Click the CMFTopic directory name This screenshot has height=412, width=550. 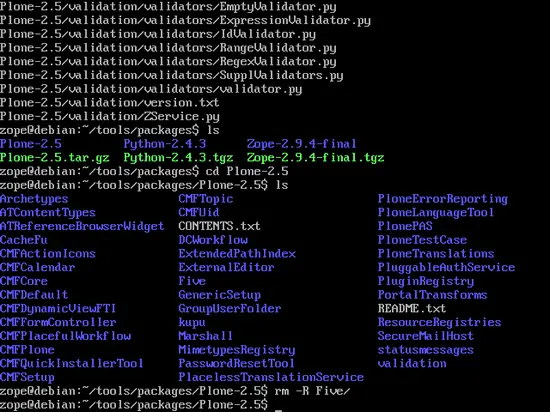point(206,199)
